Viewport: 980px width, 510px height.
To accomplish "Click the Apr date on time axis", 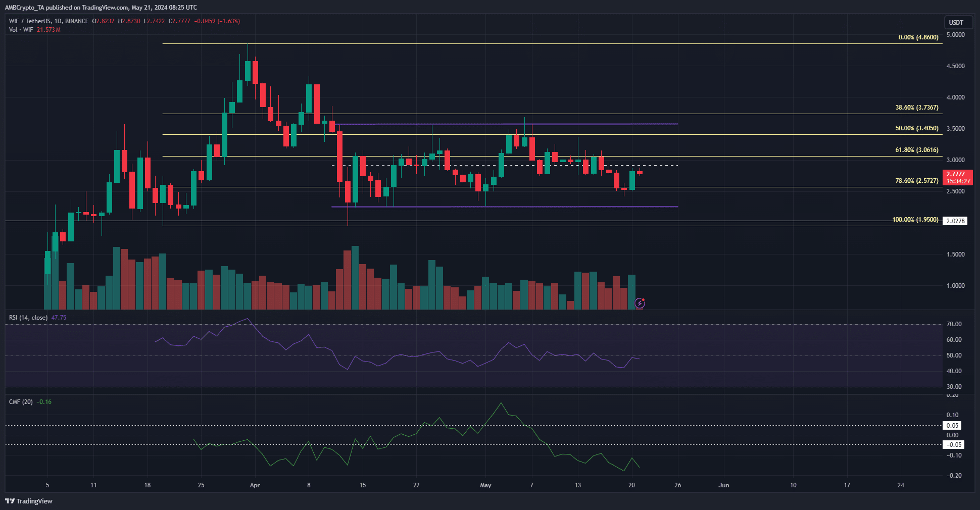I will (255, 485).
